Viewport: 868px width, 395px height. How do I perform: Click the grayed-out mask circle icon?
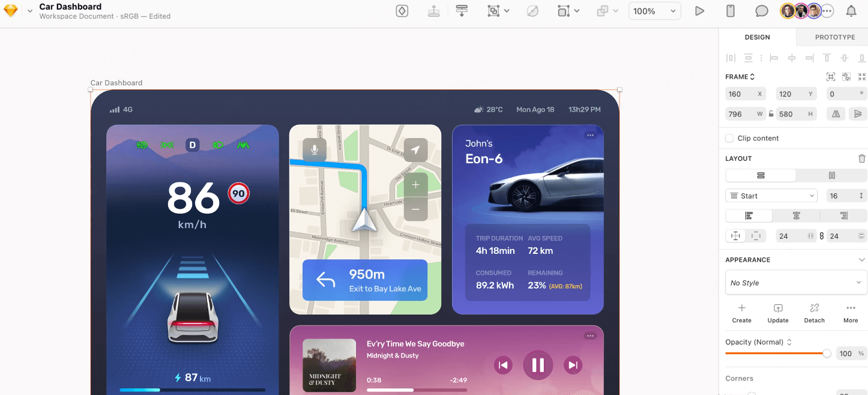(532, 11)
